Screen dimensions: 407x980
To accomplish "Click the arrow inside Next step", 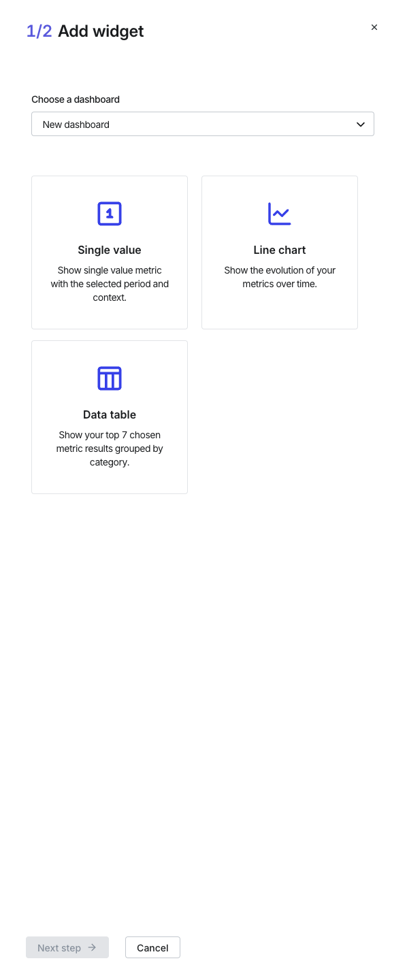I will (93, 947).
